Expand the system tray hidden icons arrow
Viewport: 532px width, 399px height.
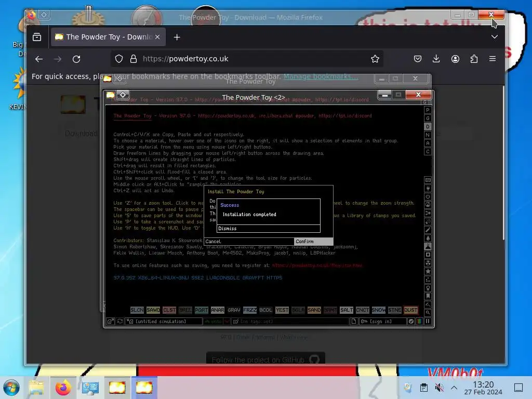point(454,388)
